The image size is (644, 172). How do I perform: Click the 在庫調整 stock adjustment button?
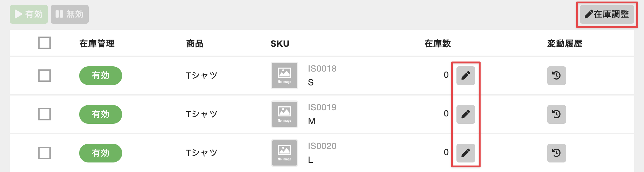[x=607, y=14]
